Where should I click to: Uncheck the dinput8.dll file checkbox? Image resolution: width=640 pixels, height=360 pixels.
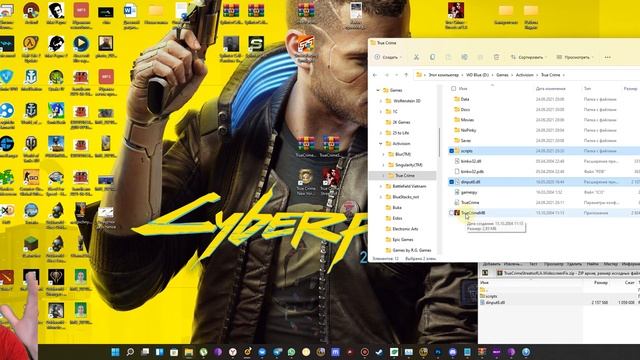(x=451, y=182)
